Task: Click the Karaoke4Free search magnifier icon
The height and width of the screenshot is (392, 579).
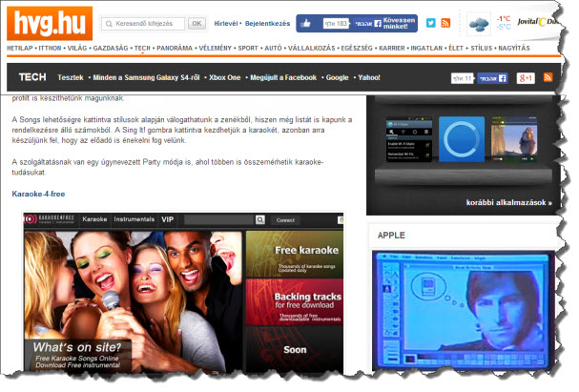Action: click(260, 220)
